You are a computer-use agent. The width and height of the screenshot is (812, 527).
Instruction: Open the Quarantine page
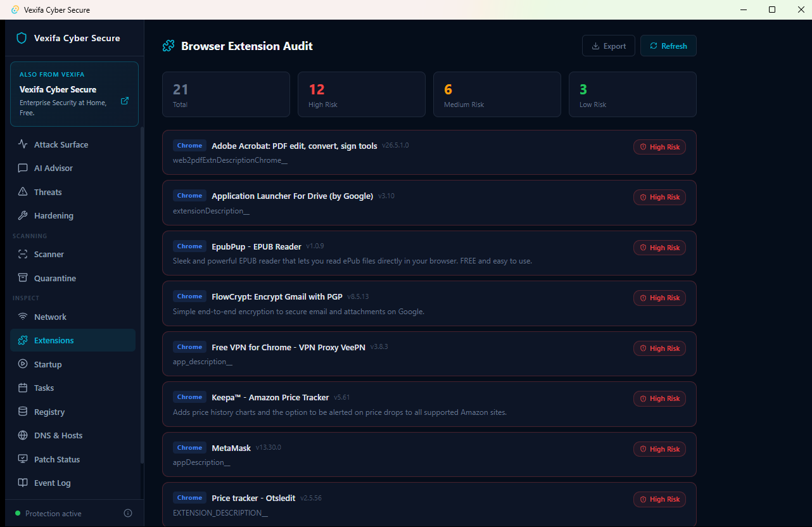pyautogui.click(x=73, y=278)
